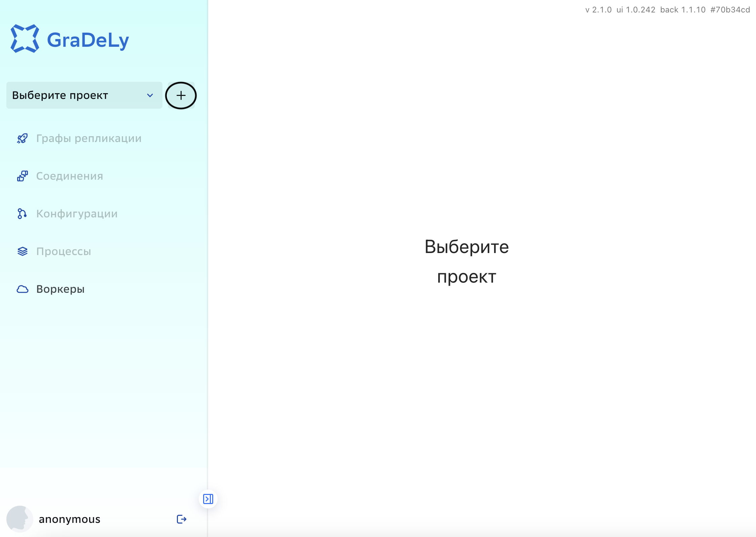Open Графы репликации menu item

pos(89,138)
